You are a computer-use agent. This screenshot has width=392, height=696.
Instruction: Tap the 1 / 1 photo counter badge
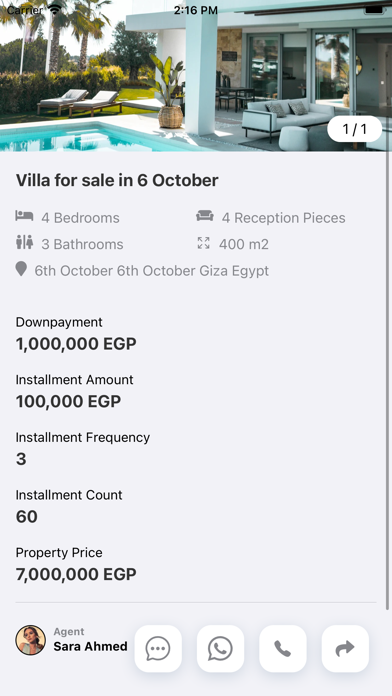coord(355,129)
